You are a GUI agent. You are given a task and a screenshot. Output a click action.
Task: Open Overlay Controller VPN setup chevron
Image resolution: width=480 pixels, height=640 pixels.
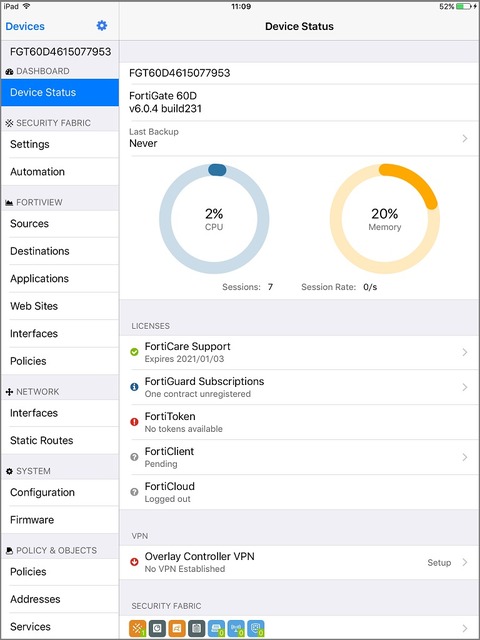point(465,562)
